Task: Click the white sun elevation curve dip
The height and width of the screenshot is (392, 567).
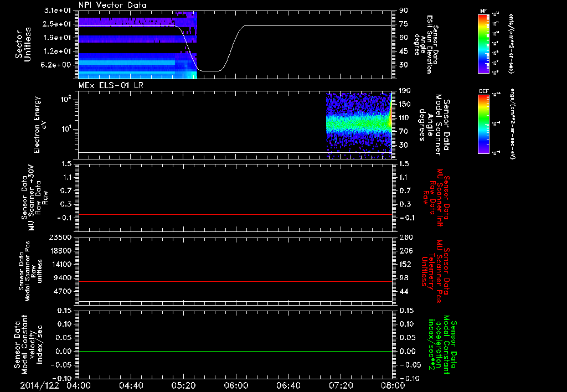Action: click(210, 71)
